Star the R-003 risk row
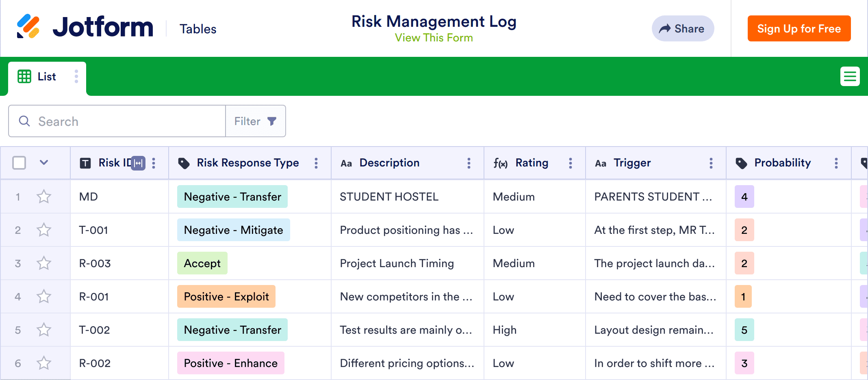Viewport: 868px width, 380px height. (44, 263)
